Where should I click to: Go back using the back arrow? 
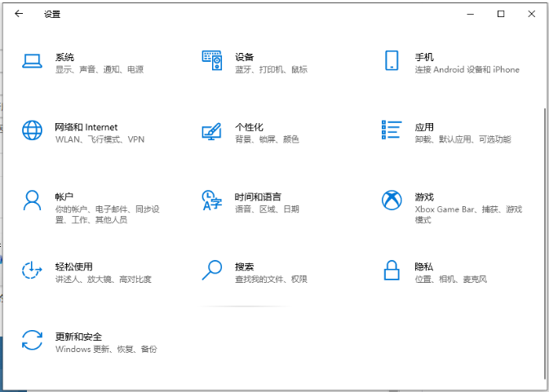(x=19, y=14)
